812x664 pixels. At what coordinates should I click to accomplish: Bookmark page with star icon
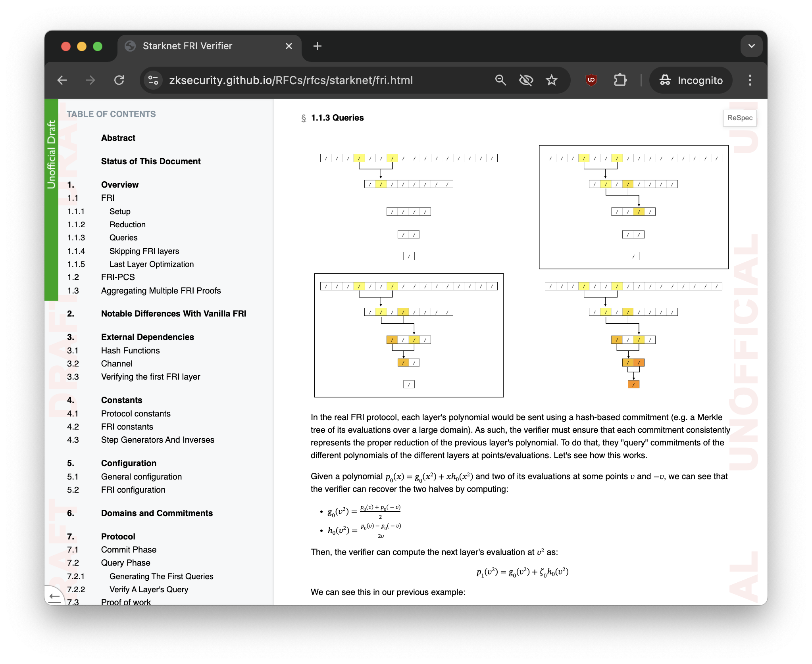click(552, 81)
